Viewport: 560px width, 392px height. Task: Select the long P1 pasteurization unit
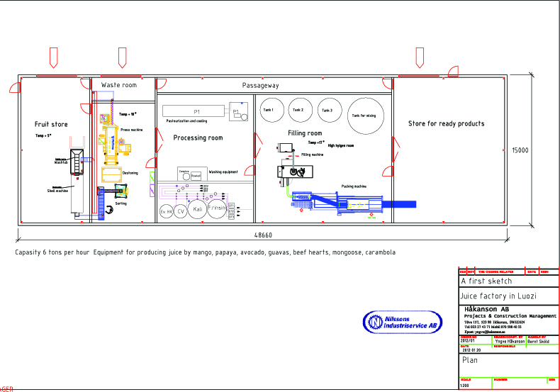[196, 112]
